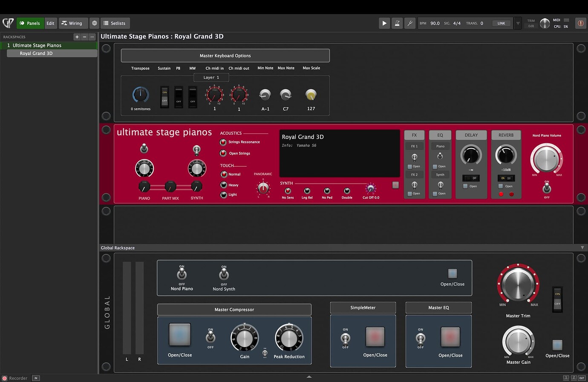
Task: Click the Master Keyboard Options button
Action: (225, 55)
